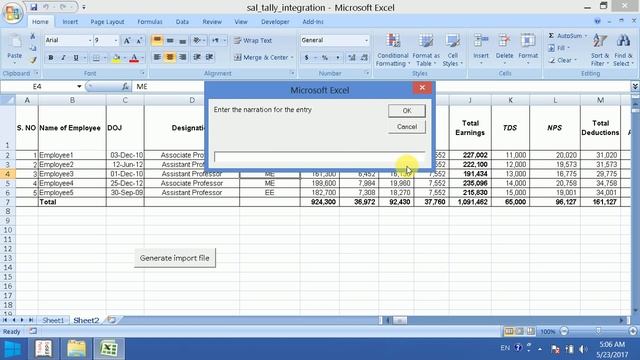Open the Merge & Center dropdown arrow
Viewport: 640px width, 360px height.
292,58
